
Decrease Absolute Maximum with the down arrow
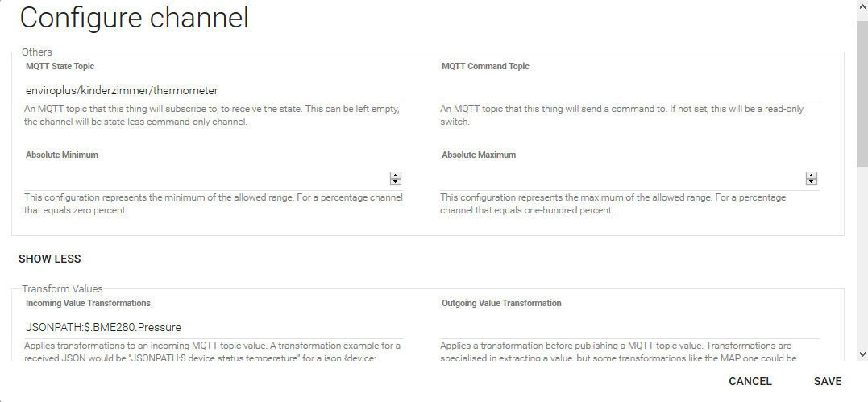(812, 182)
